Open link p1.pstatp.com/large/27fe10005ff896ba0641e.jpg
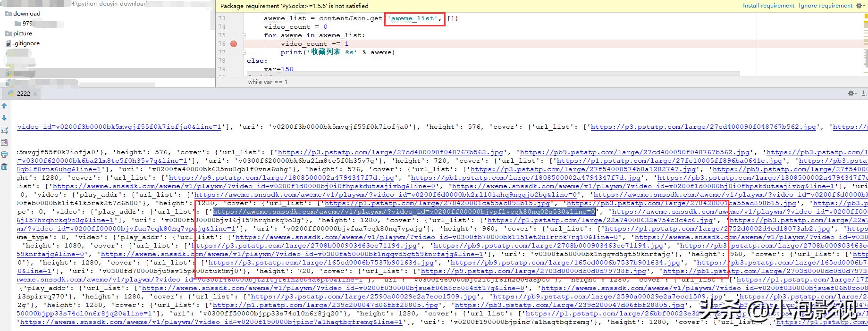Viewport: 868px width, 331px height. [x=670, y=161]
